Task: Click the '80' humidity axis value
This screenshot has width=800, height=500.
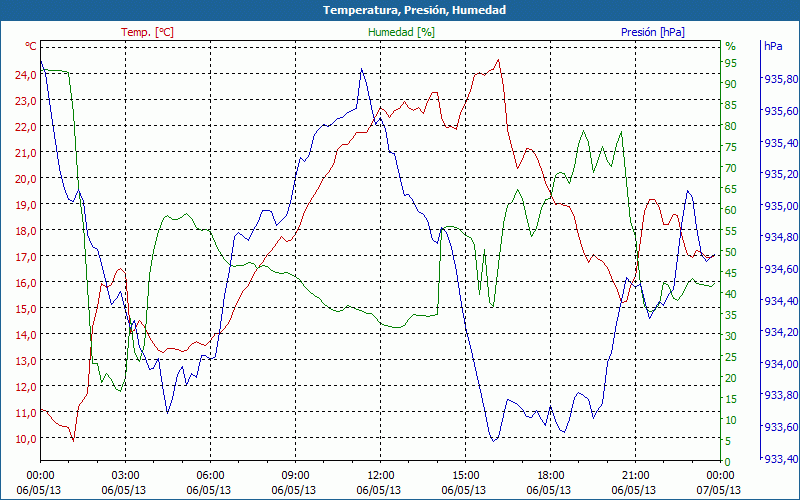Action: click(x=731, y=126)
